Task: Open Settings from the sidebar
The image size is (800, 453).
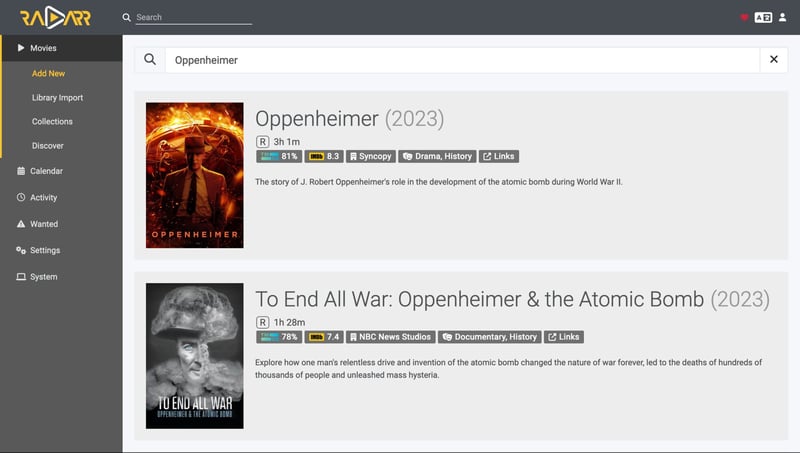Action: point(44,250)
